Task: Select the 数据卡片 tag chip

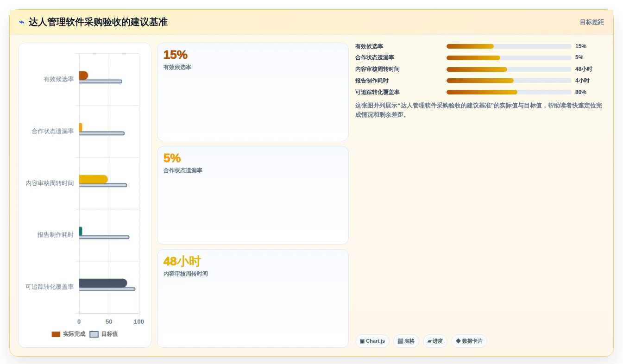Action: coord(469,341)
